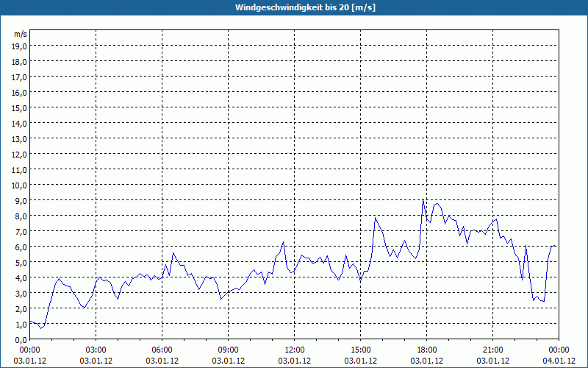Viewport: 588px width, 368px height.
Task: Click the "03:00" time label on the x-axis
Action: (96, 350)
